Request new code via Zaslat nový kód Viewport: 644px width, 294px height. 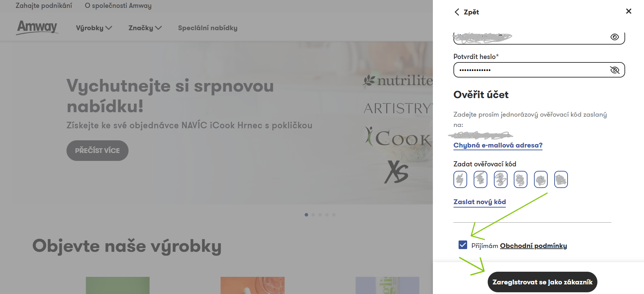coord(479,202)
